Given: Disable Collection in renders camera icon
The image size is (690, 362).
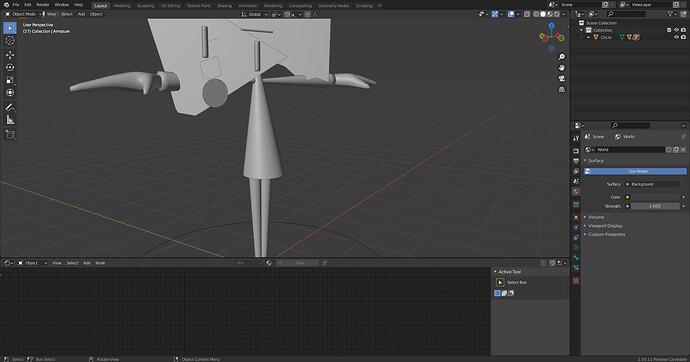Looking at the screenshot, I should tap(683, 30).
